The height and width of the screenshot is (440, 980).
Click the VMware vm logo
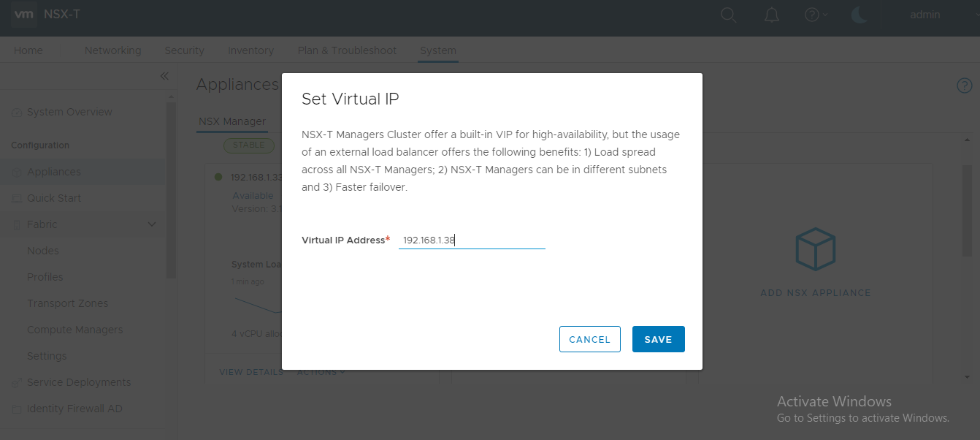click(24, 15)
